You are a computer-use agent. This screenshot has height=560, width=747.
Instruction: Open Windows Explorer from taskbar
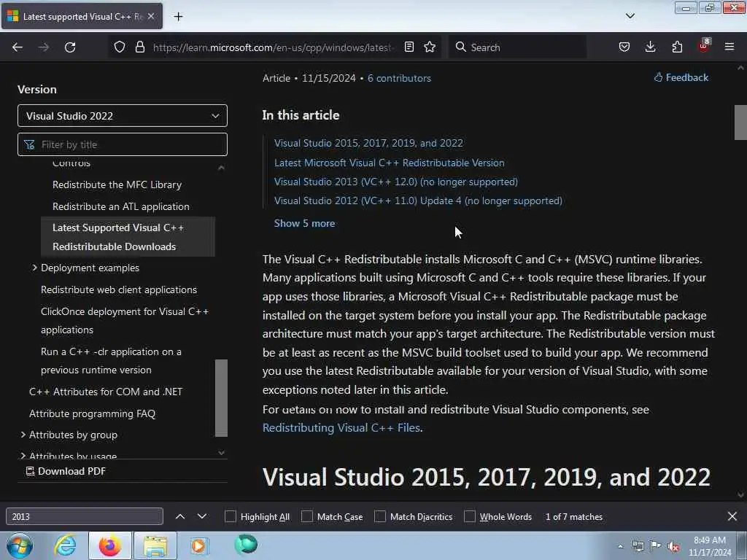pos(155,545)
